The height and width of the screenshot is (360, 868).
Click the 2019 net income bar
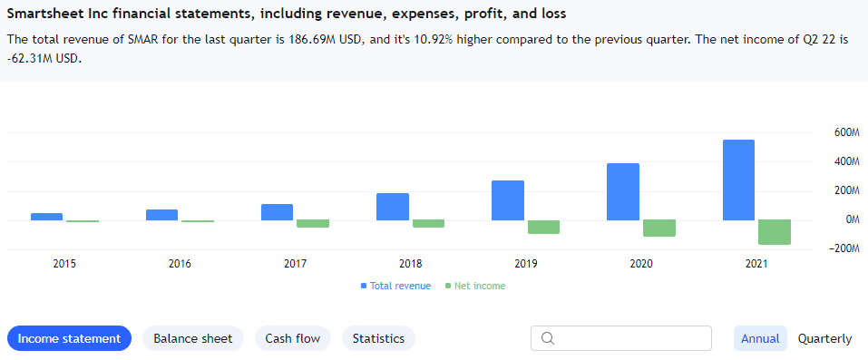pos(543,227)
